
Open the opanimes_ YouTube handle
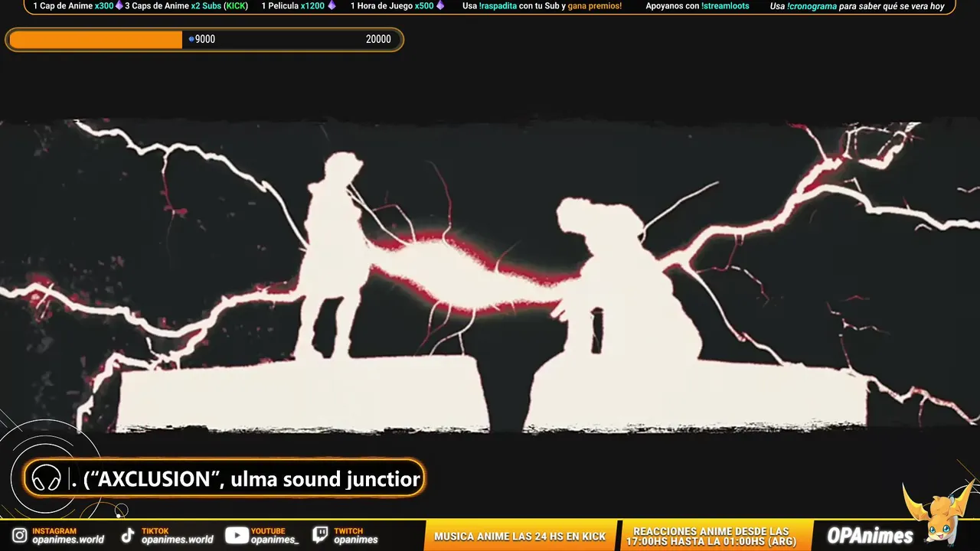tap(275, 540)
